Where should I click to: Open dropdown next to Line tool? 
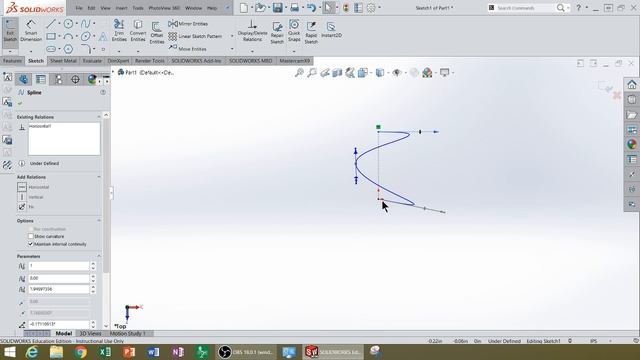click(x=59, y=24)
